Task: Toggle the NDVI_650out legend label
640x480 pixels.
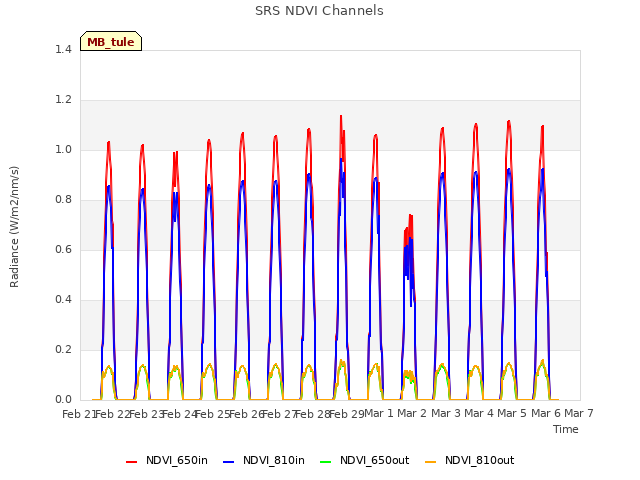Action: click(375, 460)
